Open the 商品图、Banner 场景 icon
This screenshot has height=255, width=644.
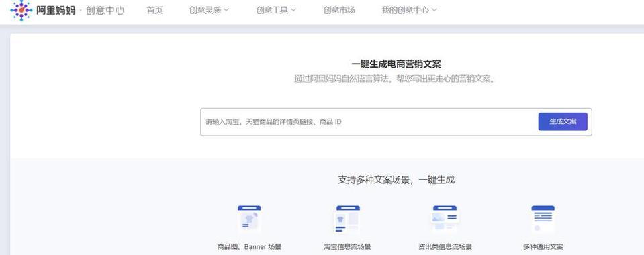point(249,219)
